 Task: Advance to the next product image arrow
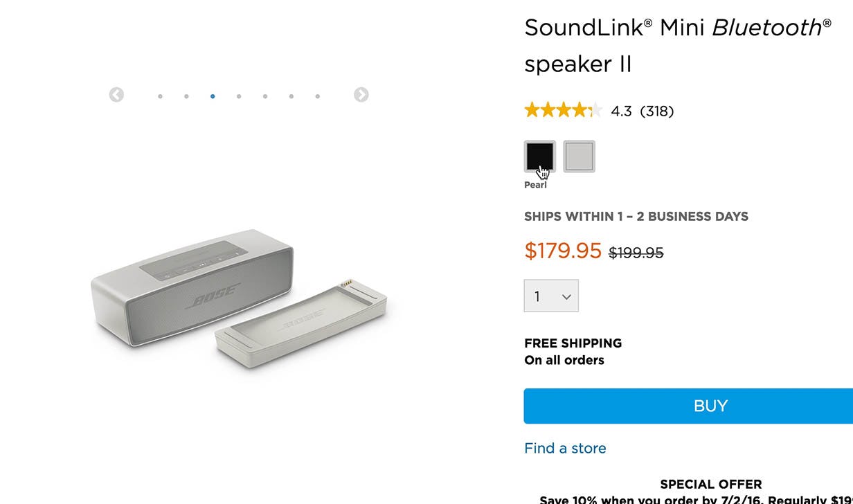click(x=361, y=95)
